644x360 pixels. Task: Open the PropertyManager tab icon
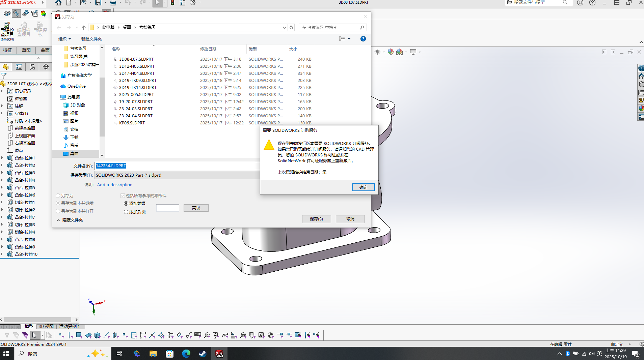click(x=19, y=67)
